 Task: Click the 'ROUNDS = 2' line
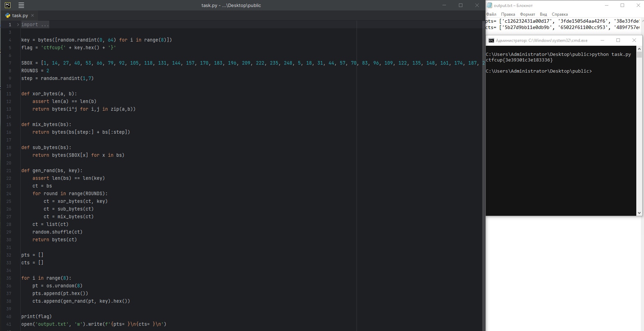point(35,71)
